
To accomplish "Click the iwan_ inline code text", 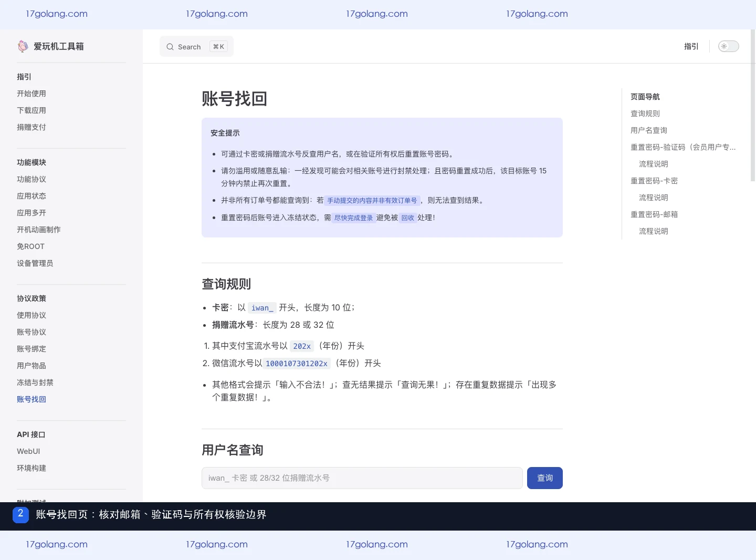I will point(262,308).
